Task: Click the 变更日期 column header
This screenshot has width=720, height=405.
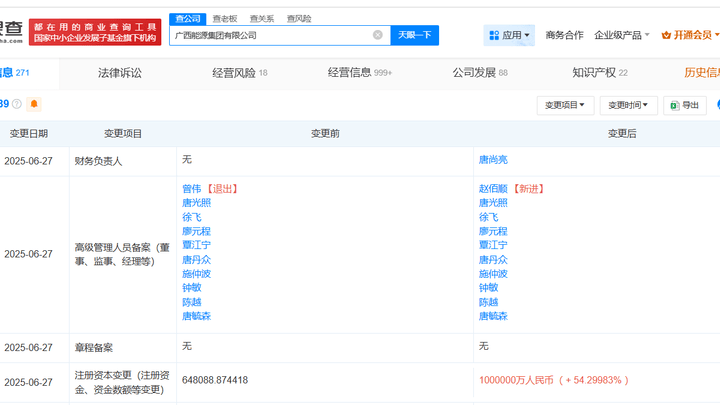Action: tap(29, 134)
